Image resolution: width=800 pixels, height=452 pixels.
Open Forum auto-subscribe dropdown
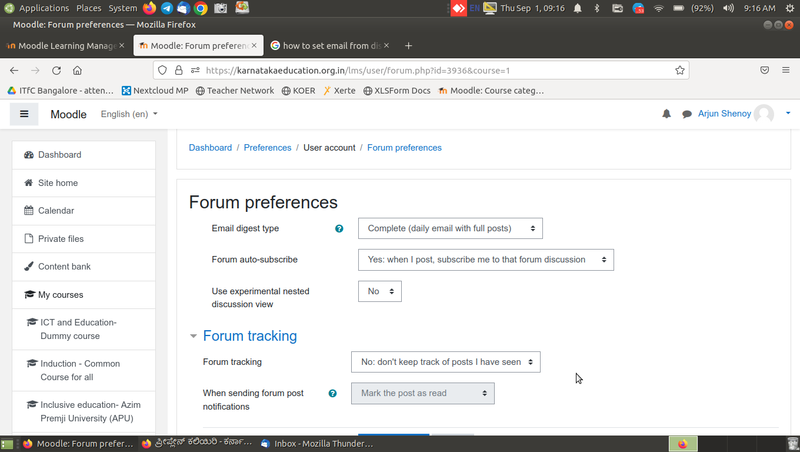tap(486, 260)
